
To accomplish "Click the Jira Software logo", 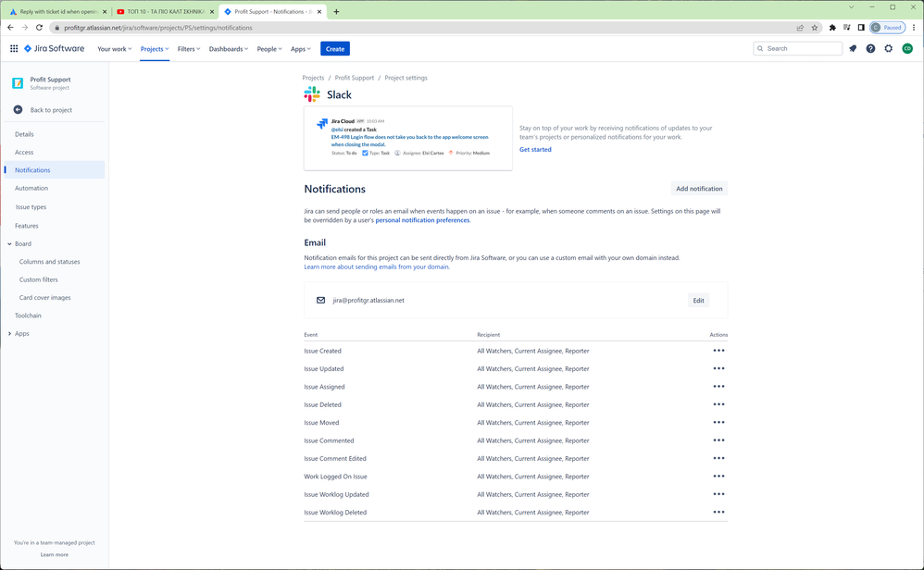I will (x=55, y=49).
